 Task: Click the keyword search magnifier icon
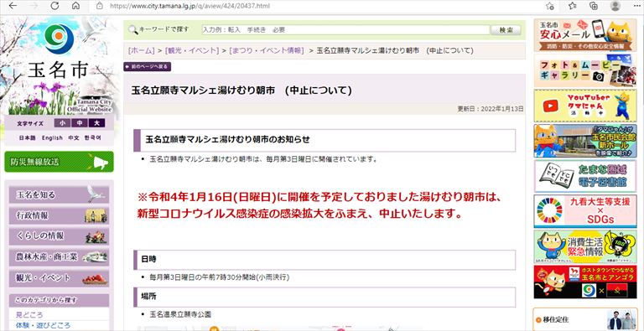pyautogui.click(x=132, y=29)
